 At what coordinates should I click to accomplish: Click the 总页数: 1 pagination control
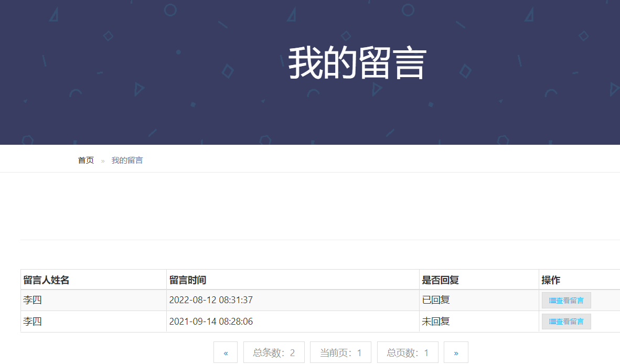point(408,352)
